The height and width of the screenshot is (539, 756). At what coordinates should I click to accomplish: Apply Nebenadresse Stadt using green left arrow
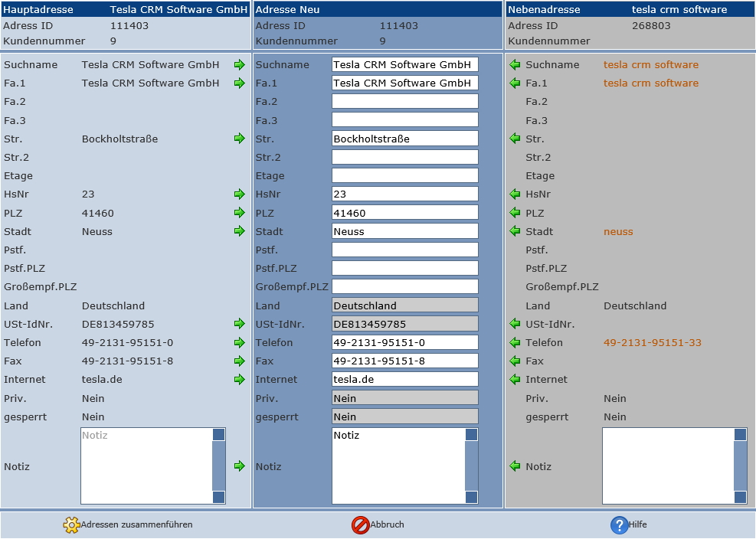515,231
